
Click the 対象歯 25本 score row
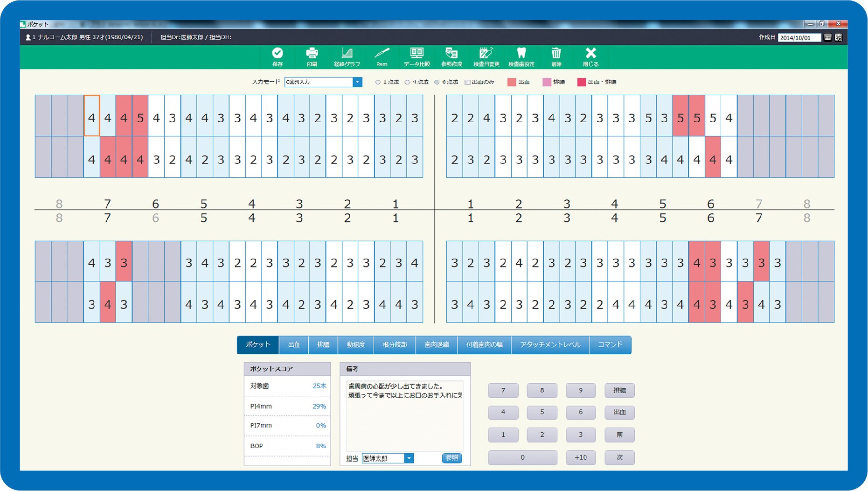pyautogui.click(x=288, y=386)
